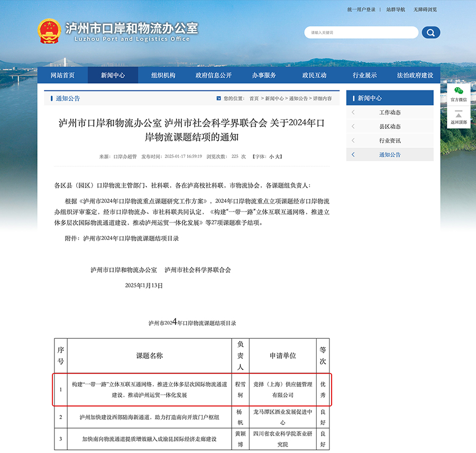Expand the 政府信息公开 nav menu
476x453 pixels.
click(213, 76)
